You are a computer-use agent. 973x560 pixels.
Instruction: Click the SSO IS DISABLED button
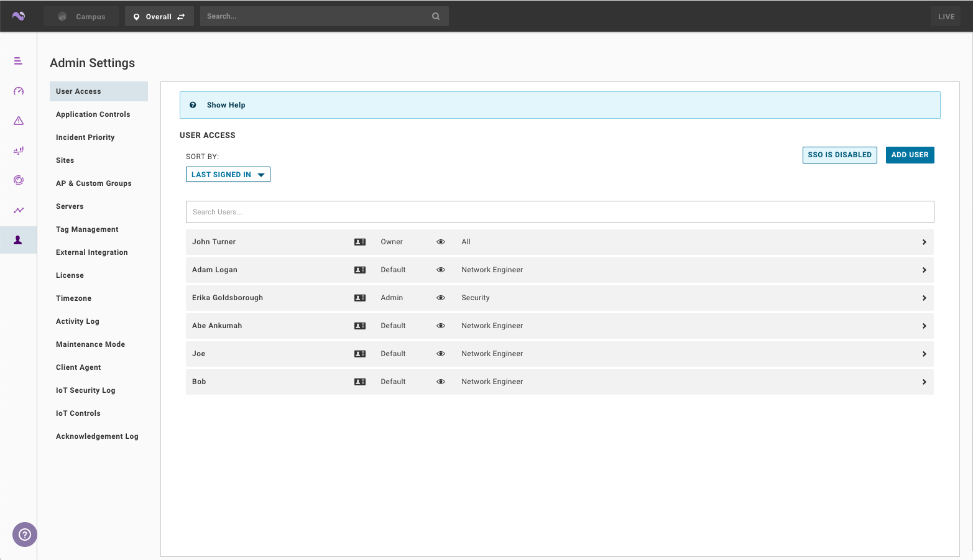pos(840,155)
